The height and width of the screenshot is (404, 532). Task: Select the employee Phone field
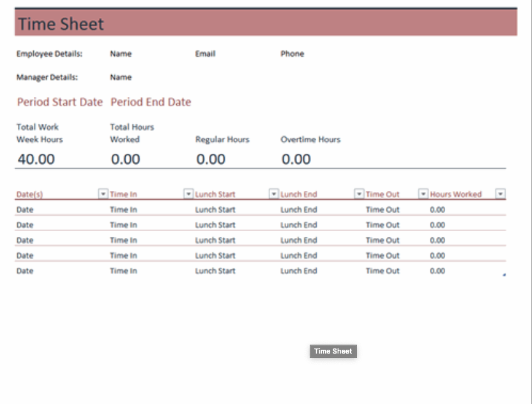(292, 54)
